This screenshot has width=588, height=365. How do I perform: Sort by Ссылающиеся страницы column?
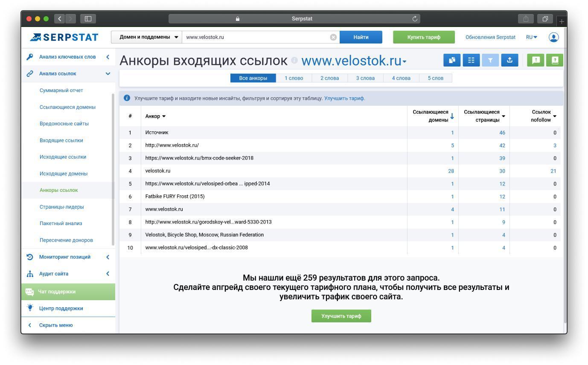484,116
